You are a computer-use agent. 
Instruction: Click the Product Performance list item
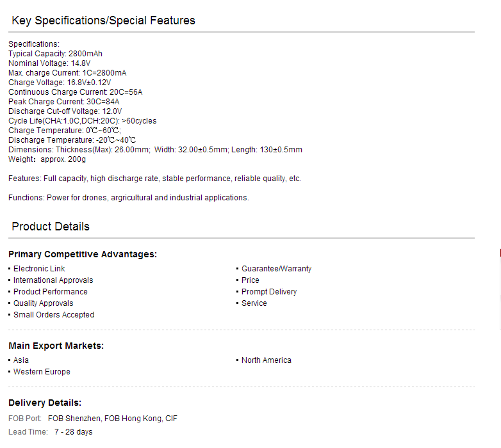click(50, 292)
